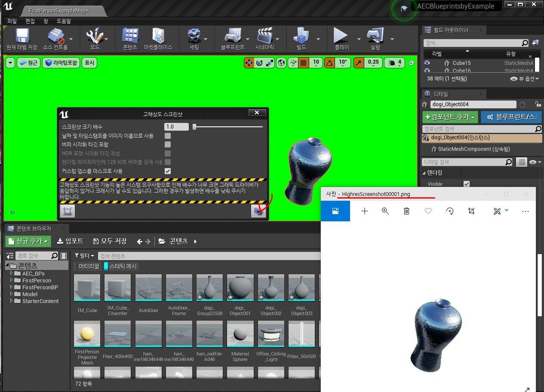Toggle date and timestamp image name checkbox
The height and width of the screenshot is (392, 544).
[x=168, y=136]
